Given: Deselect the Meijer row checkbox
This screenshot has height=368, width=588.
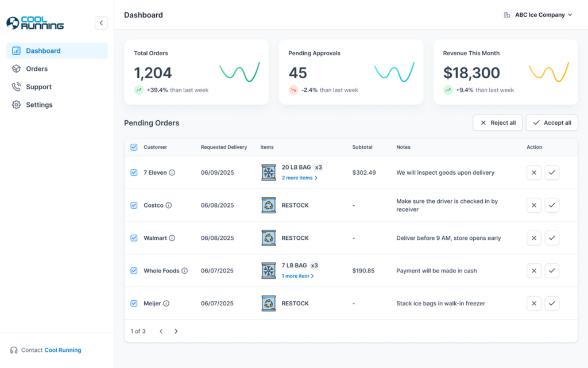Looking at the screenshot, I should click(134, 304).
